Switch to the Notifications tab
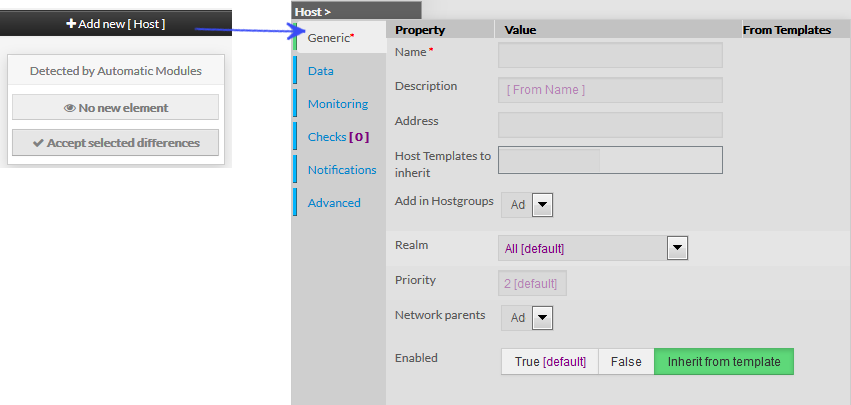This screenshot has width=851, height=405. 342,170
